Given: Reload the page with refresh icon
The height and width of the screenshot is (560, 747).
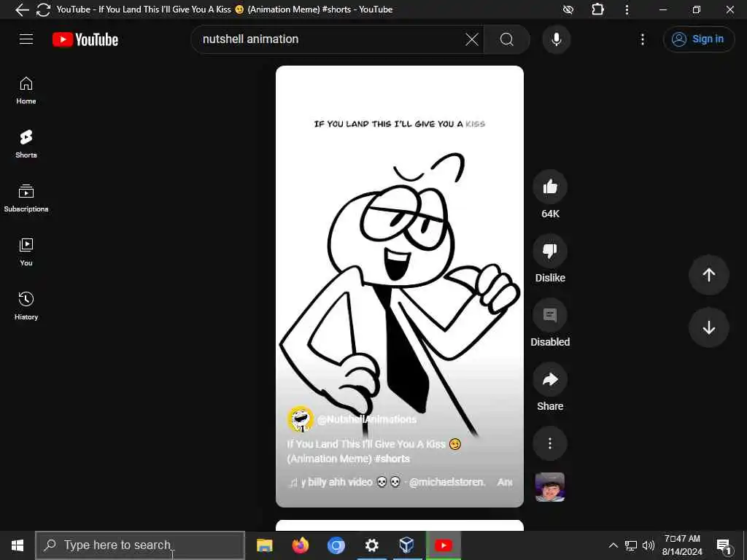Looking at the screenshot, I should (x=43, y=9).
